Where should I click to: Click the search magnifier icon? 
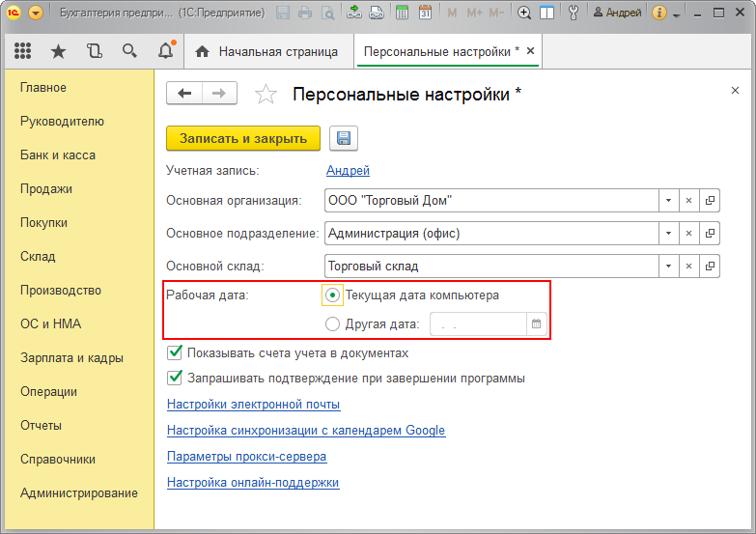129,51
